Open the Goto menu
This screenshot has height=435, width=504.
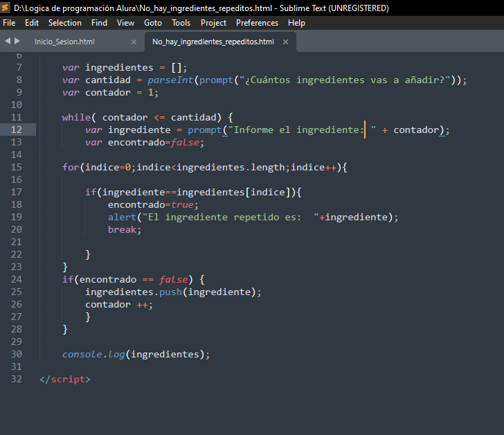(x=153, y=23)
